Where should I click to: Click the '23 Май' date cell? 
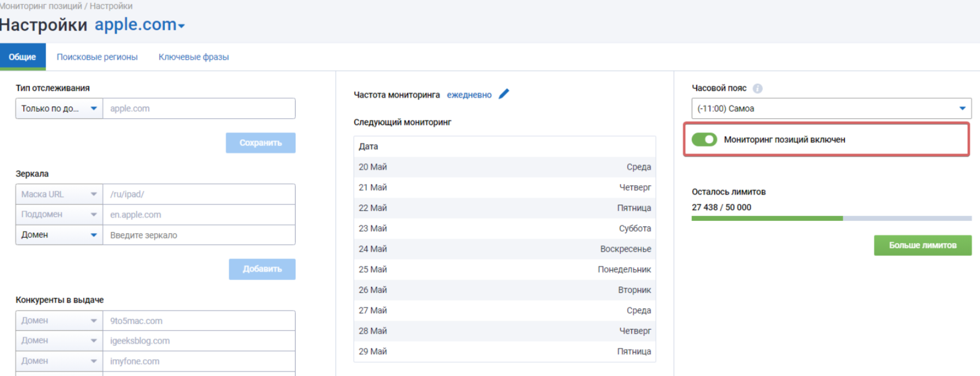pyautogui.click(x=373, y=229)
